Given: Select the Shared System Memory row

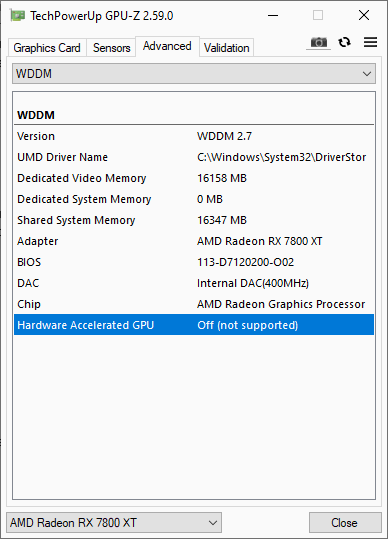Looking at the screenshot, I should coord(194,220).
